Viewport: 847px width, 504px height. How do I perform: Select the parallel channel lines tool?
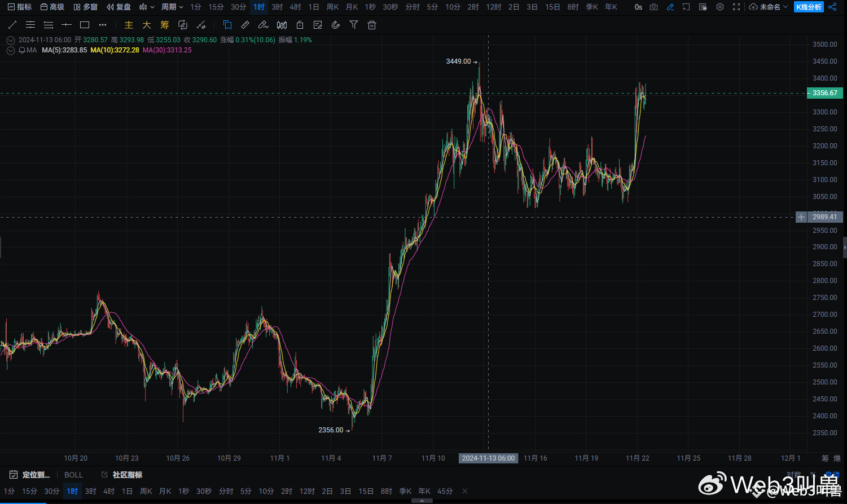point(30,25)
